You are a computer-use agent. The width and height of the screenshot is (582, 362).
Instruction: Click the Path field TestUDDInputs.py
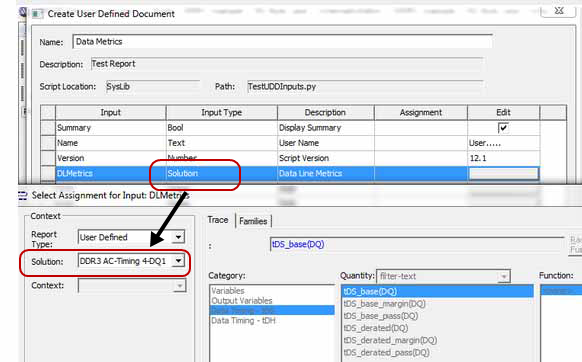tap(365, 87)
